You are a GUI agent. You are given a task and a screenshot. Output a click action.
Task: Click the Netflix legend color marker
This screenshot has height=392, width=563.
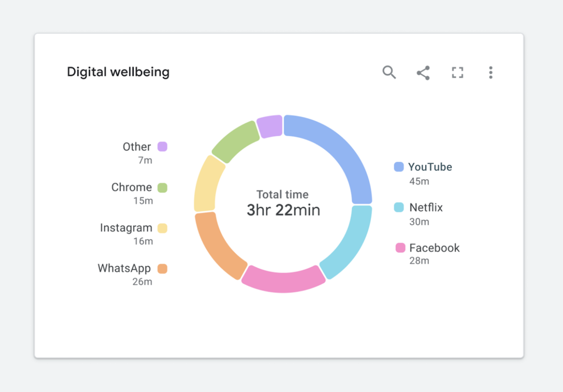click(398, 207)
